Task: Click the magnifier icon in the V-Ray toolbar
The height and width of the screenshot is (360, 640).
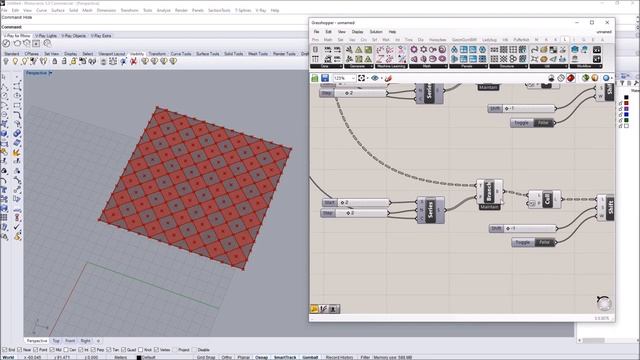Action: [x=47, y=43]
